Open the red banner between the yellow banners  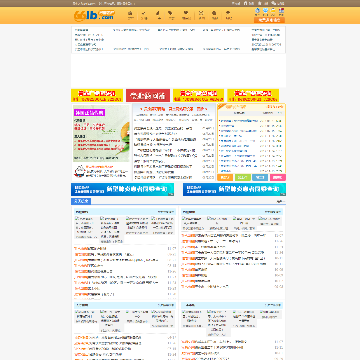pyautogui.click(x=148, y=96)
